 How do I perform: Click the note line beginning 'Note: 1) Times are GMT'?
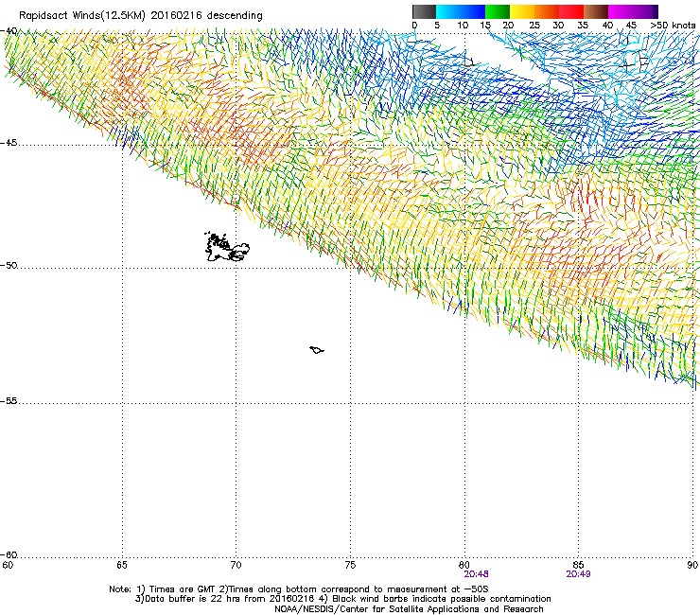(x=299, y=589)
